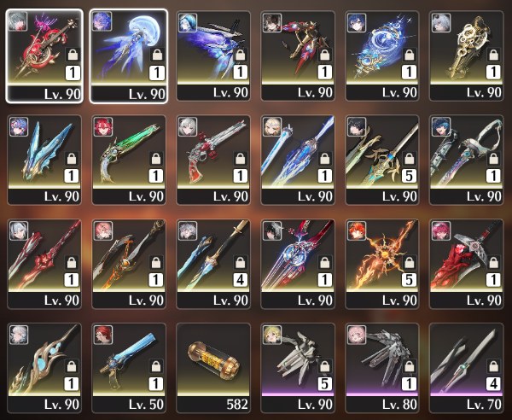The width and height of the screenshot is (512, 420).
Task: Click the Lv. 80 label on the gray gauntlets
Action: click(399, 405)
